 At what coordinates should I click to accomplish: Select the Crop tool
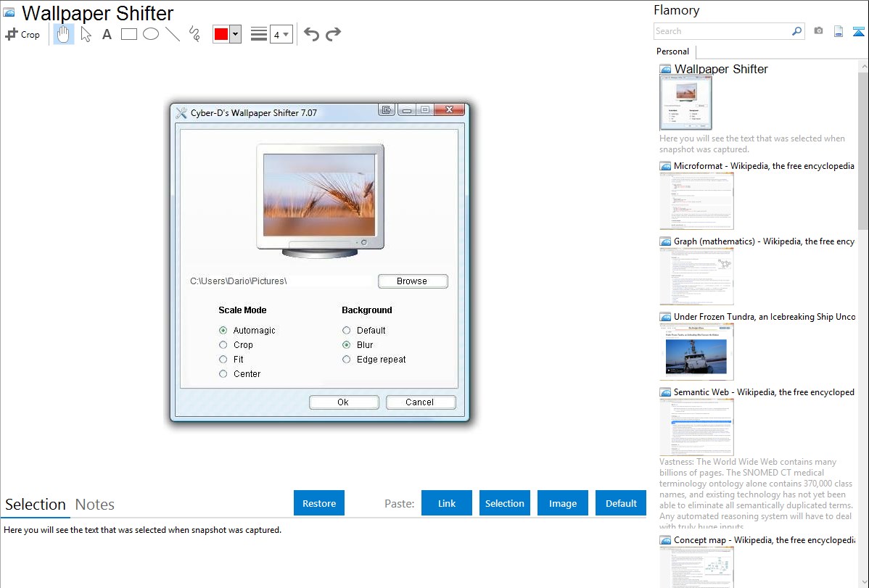coord(22,34)
